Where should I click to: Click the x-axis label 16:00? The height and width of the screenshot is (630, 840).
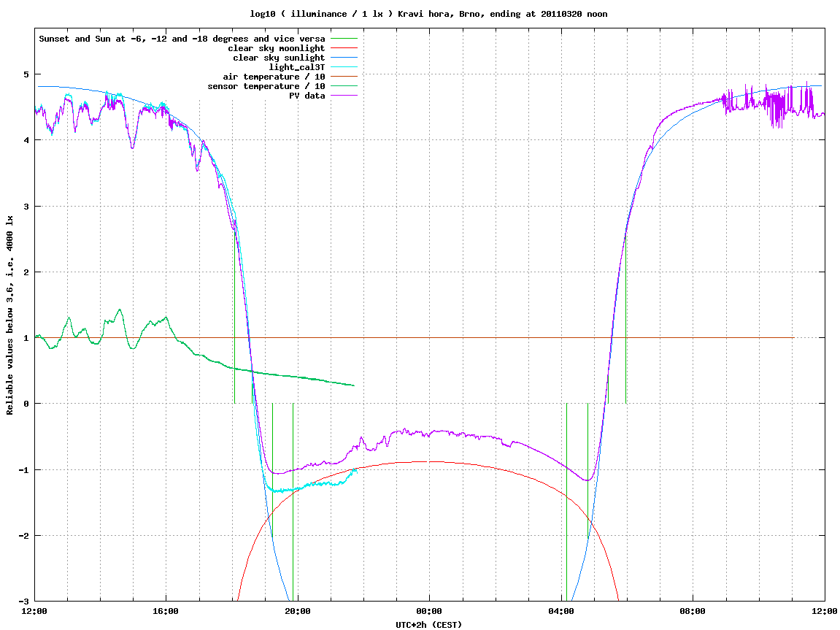(x=166, y=611)
